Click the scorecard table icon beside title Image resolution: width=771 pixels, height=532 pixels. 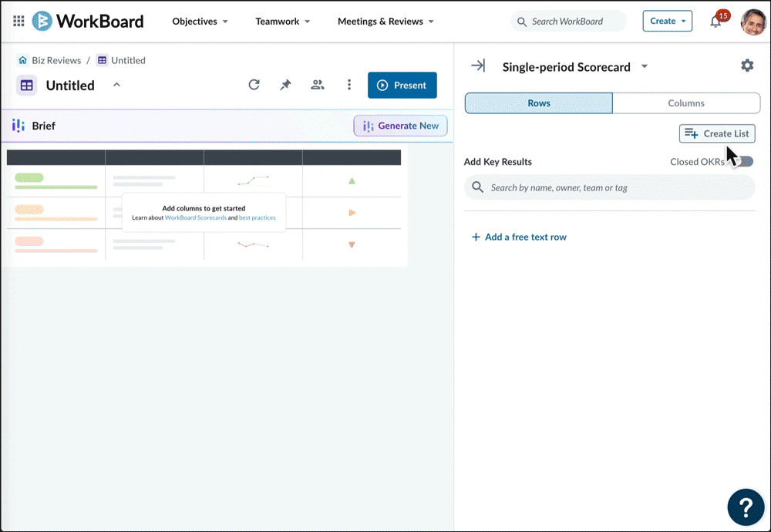[26, 85]
